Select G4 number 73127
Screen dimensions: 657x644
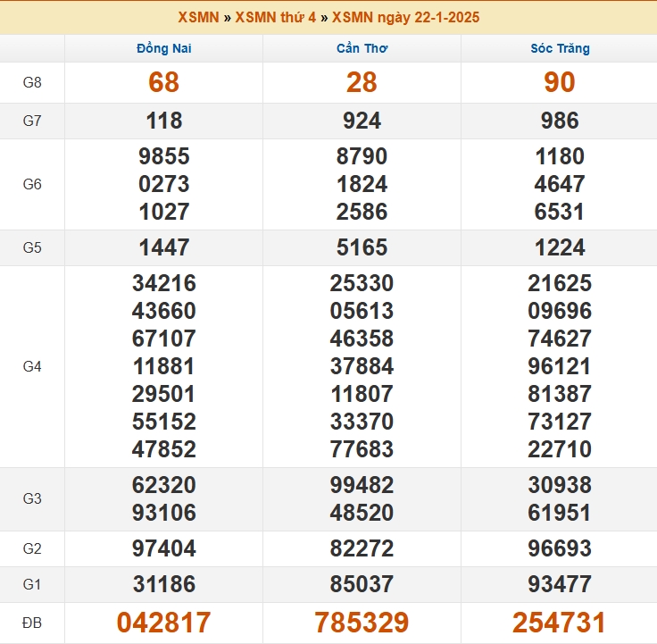coord(560,422)
